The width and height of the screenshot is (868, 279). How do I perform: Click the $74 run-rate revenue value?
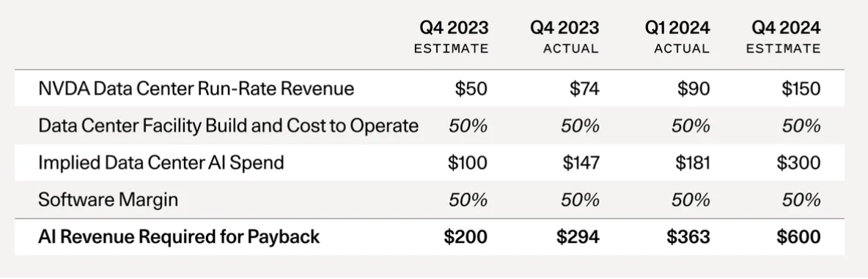[x=584, y=89]
